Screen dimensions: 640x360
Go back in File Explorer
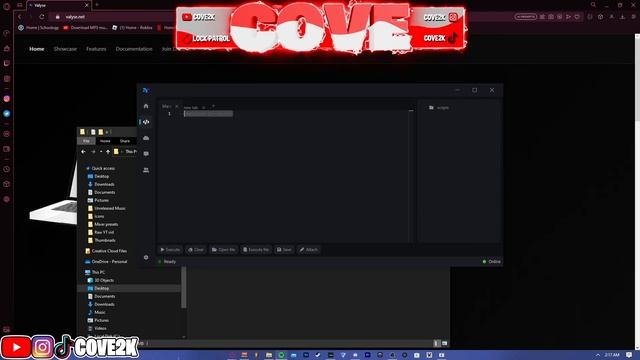point(83,152)
